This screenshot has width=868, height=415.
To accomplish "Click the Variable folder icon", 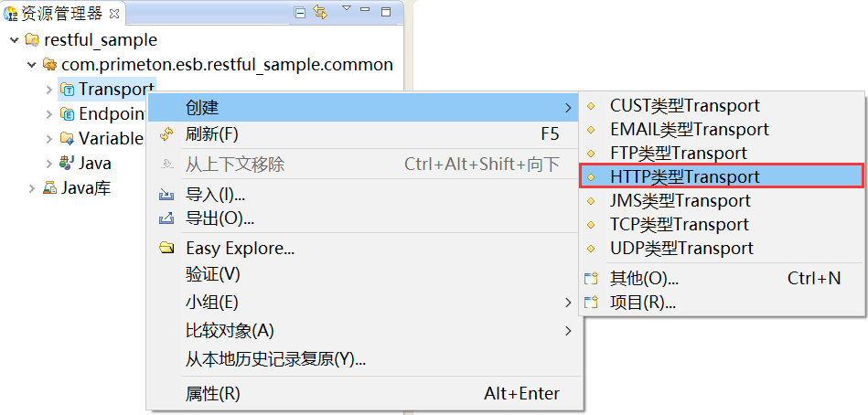I will pyautogui.click(x=67, y=139).
